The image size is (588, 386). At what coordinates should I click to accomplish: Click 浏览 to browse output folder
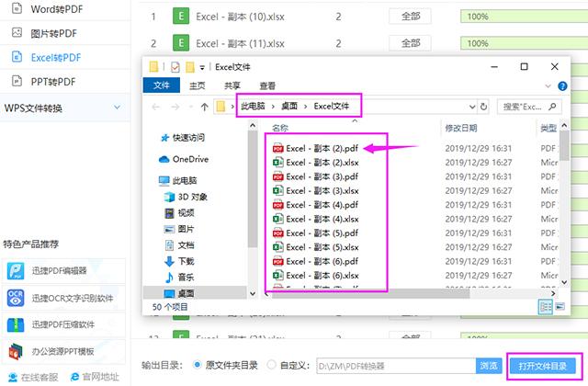click(x=489, y=366)
